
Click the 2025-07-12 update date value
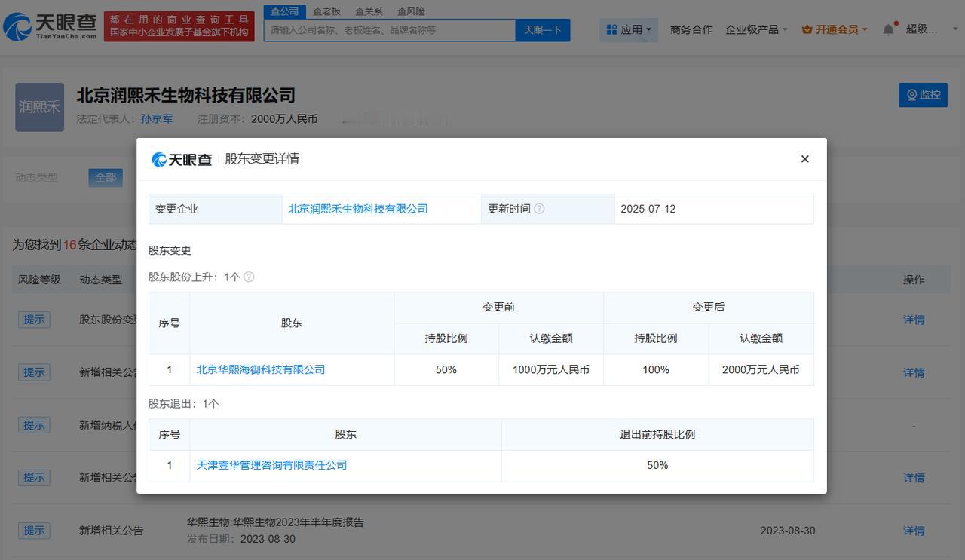(648, 209)
